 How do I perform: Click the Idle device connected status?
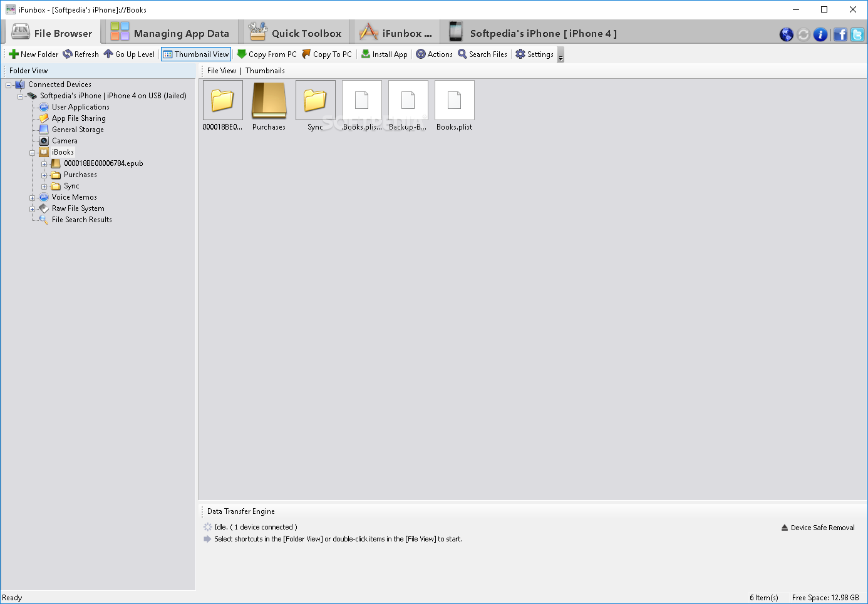pyautogui.click(x=256, y=527)
